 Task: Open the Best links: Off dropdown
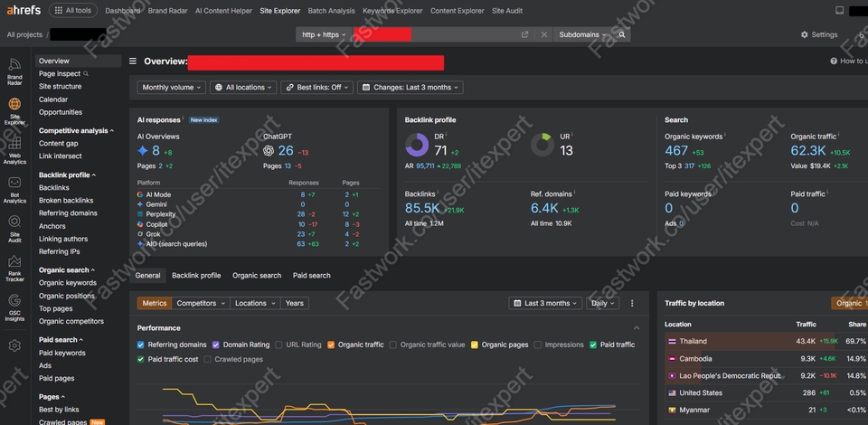[317, 88]
